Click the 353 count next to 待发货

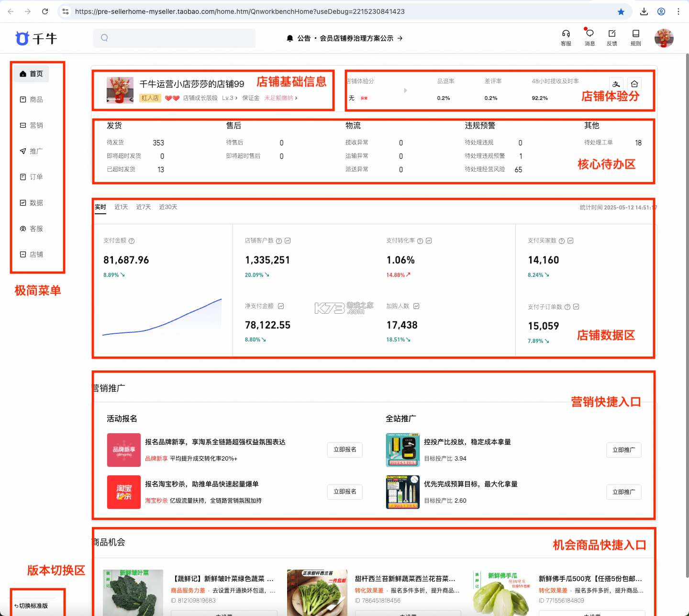[x=158, y=143]
